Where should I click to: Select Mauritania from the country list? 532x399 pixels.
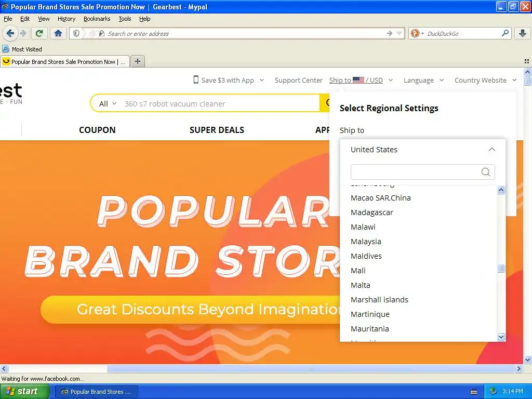369,329
